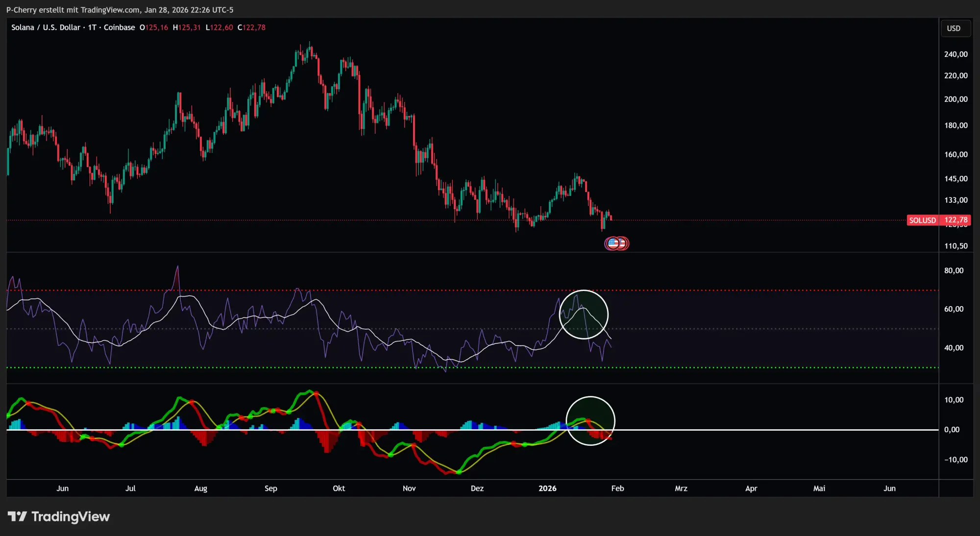Click the circled MACD crossover annotation
Image resolution: width=980 pixels, height=536 pixels.
pos(590,420)
